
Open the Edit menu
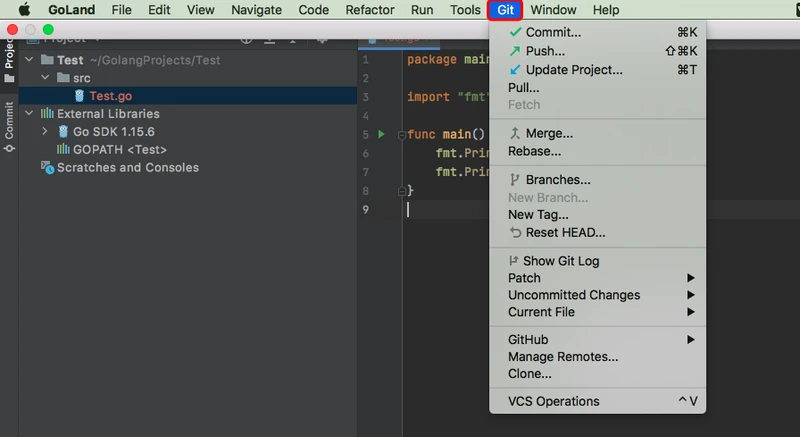tap(159, 10)
